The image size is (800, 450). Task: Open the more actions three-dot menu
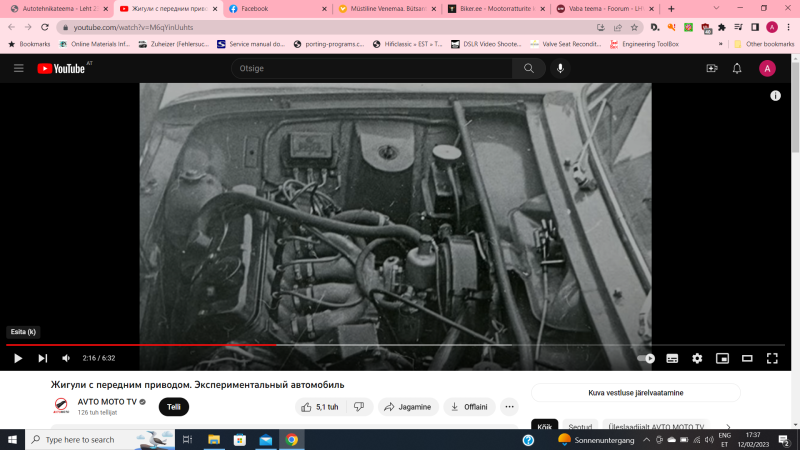point(509,407)
